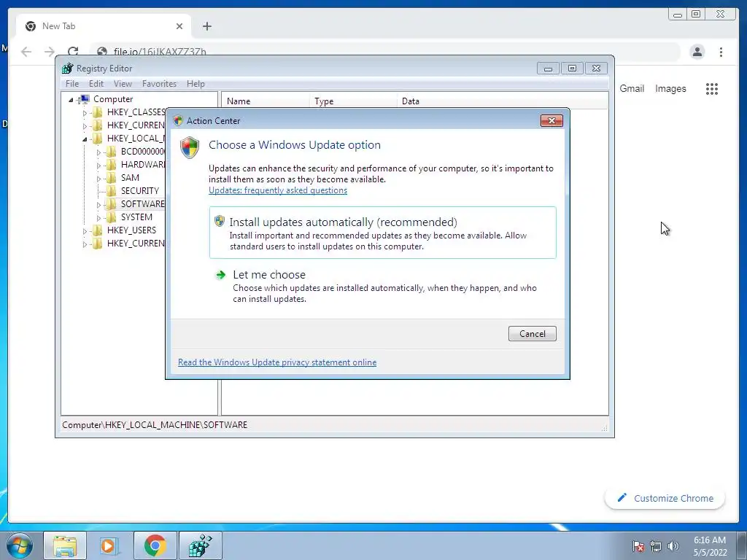
Task: Expand the BCD00000000 key arrow
Action: (98, 152)
